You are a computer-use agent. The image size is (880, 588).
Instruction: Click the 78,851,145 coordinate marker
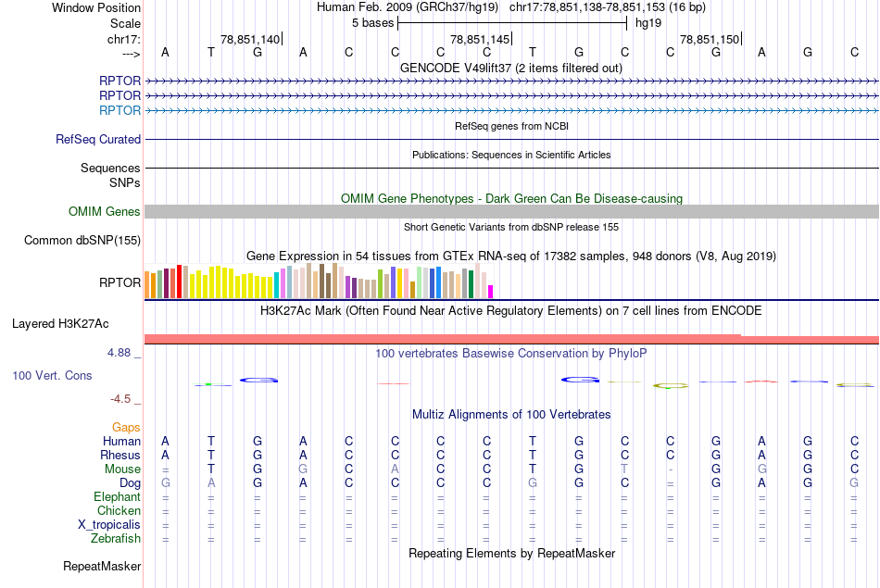pyautogui.click(x=480, y=39)
